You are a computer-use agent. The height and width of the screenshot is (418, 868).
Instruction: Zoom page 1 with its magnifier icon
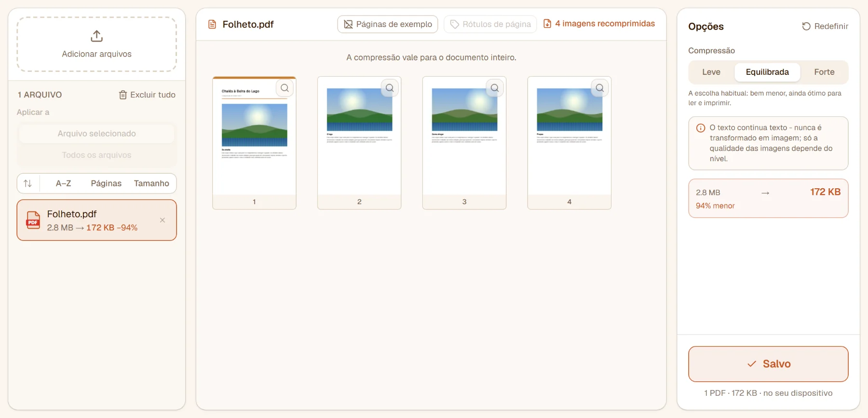coord(285,88)
